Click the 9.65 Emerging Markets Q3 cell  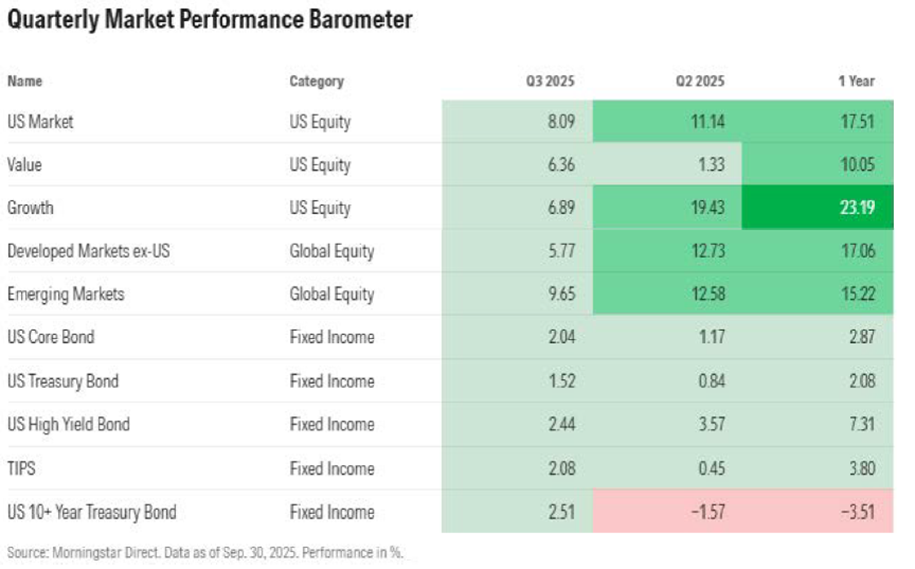click(518, 294)
